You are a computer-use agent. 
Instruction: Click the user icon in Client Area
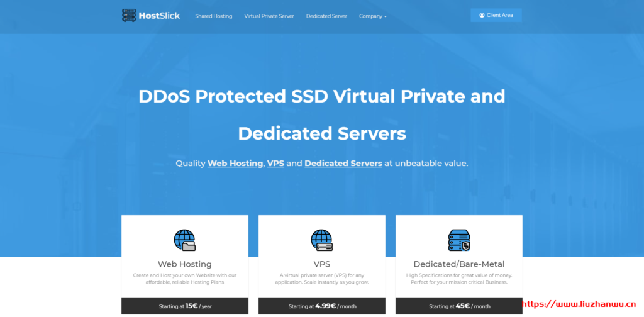tap(482, 15)
